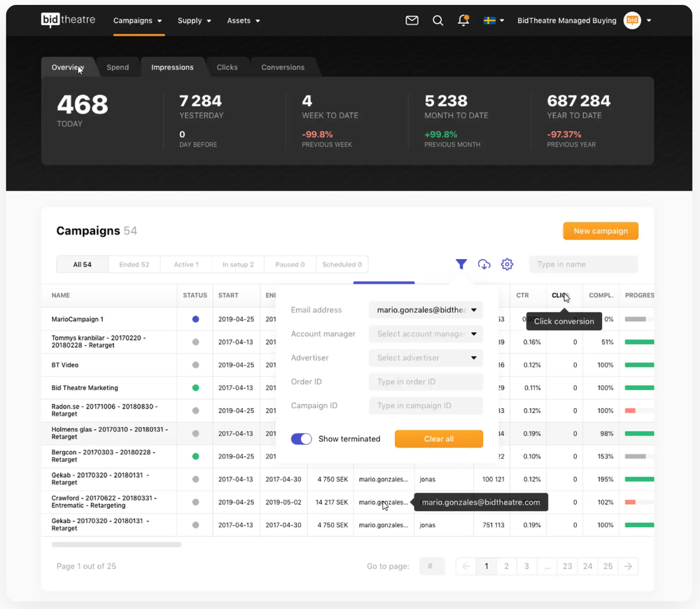
Task: Open the MarioCampaign 1 campaign
Action: 77,319
